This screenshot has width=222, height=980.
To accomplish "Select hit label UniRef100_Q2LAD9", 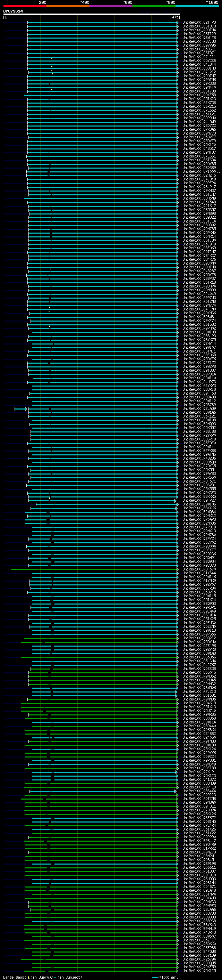I will (x=199, y=408).
